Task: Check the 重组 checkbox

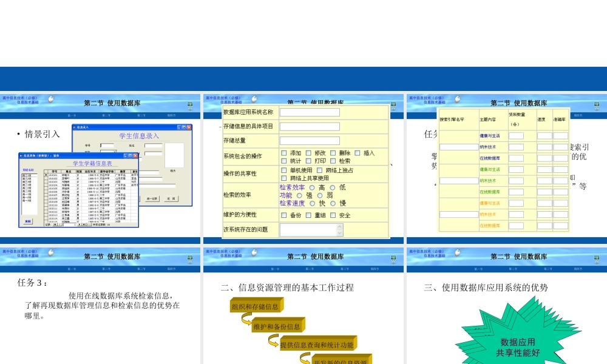Action: [308, 215]
